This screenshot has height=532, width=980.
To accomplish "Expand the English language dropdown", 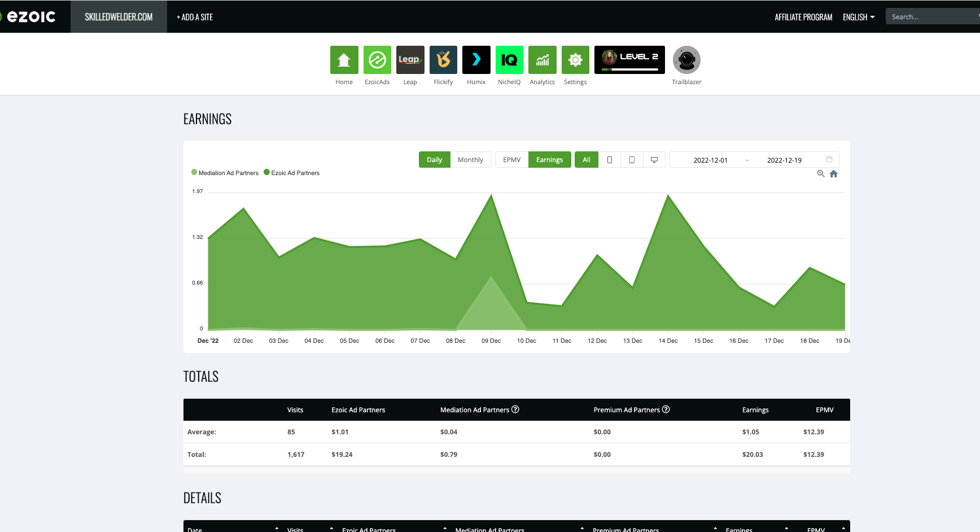I will pos(859,17).
